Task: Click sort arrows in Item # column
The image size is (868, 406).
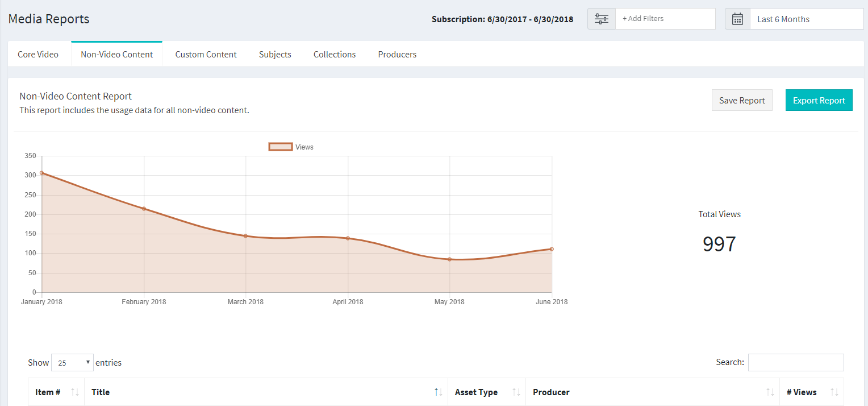Action: click(74, 392)
